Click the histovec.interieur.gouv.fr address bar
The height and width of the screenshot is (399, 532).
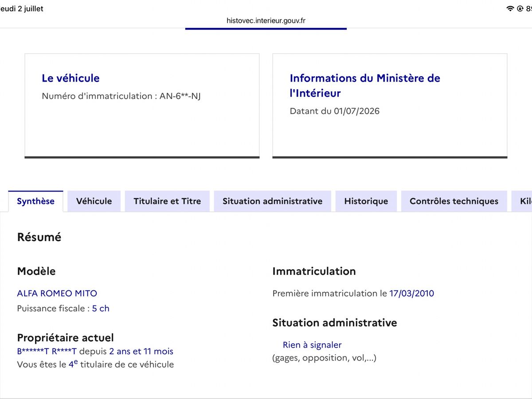point(266,20)
